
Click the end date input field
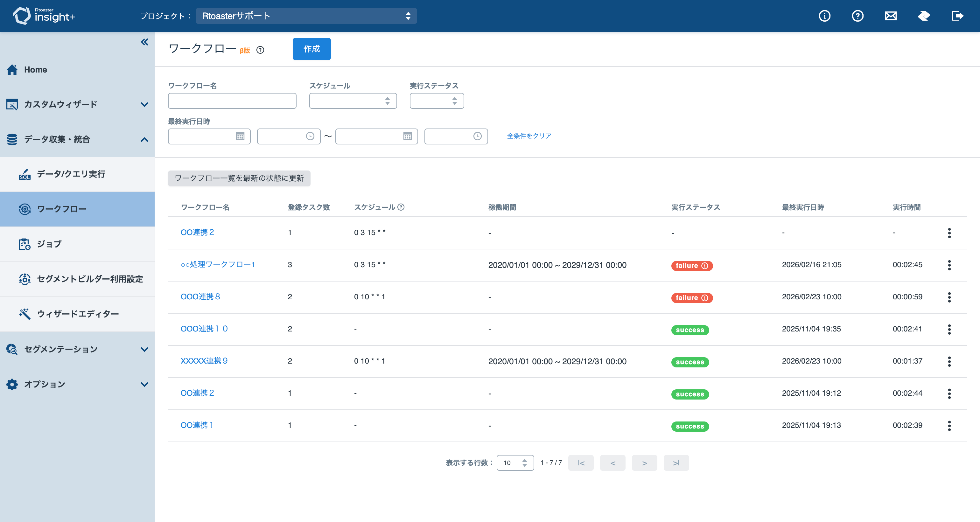coord(377,136)
